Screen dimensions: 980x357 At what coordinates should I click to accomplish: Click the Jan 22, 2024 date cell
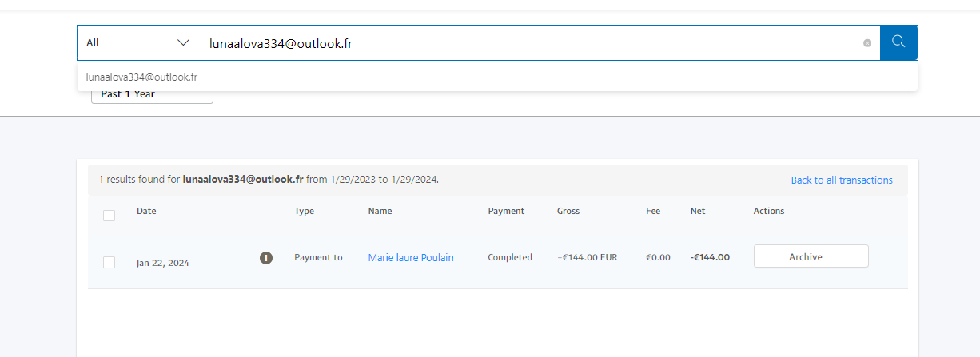[x=163, y=262]
